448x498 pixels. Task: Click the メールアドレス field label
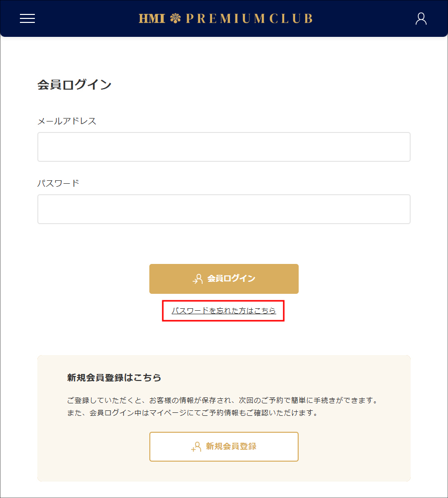(x=67, y=121)
